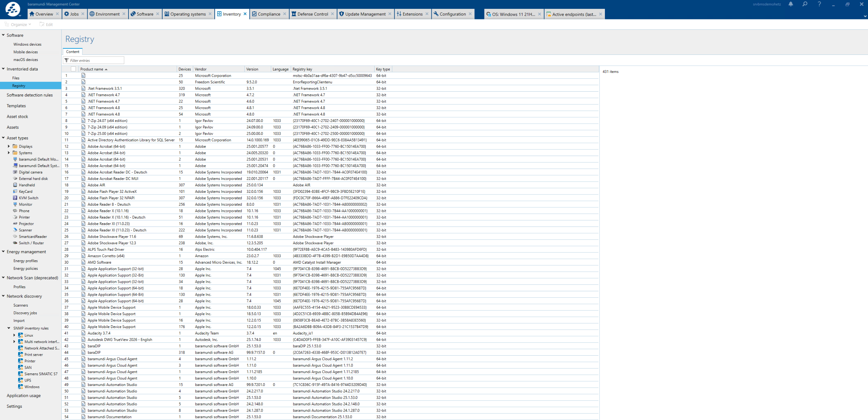This screenshot has height=420, width=868.
Task: Click the Siemens SIMATIC S7 rule icon
Action: pos(20,374)
